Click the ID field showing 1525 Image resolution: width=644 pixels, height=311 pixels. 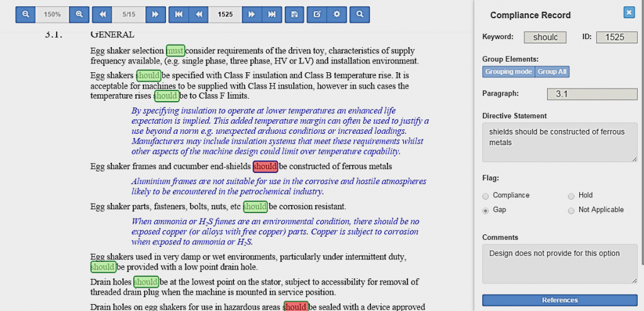click(616, 37)
